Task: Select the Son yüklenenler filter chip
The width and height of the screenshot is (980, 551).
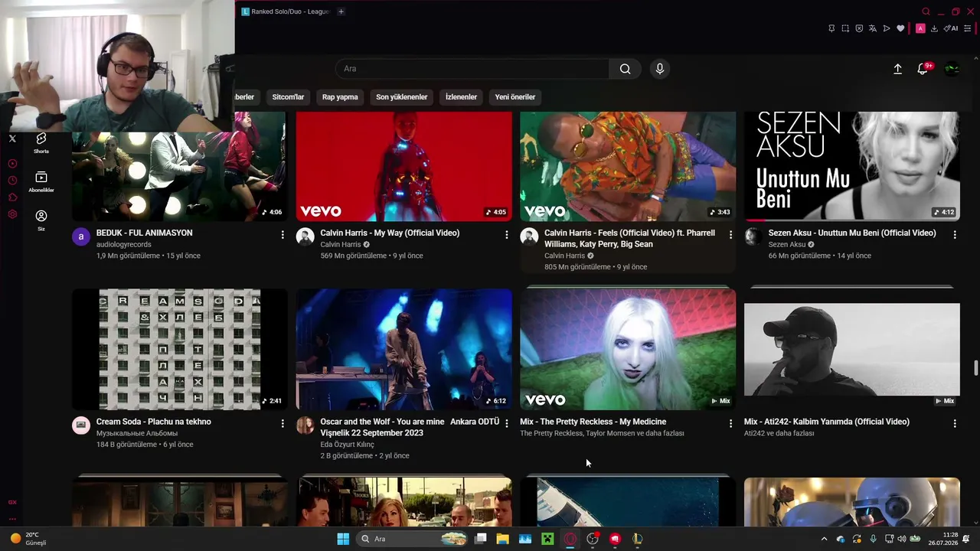Action: [x=402, y=97]
